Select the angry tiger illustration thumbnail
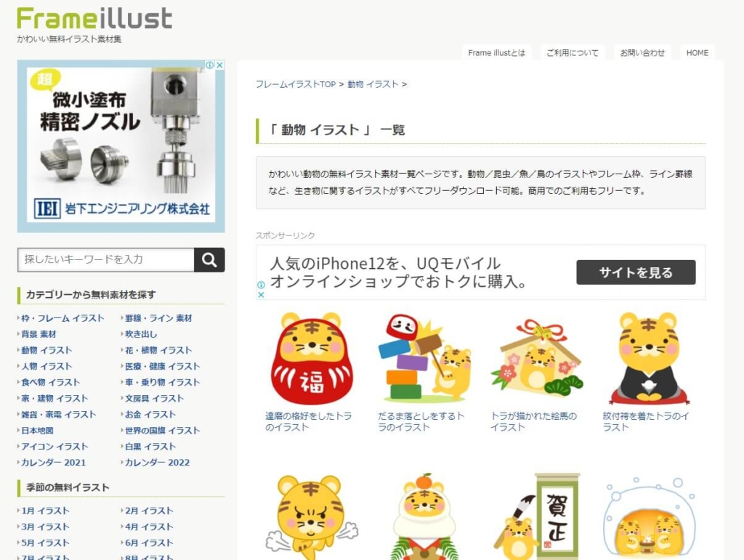Viewport: 744px width, 560px height. click(312, 517)
